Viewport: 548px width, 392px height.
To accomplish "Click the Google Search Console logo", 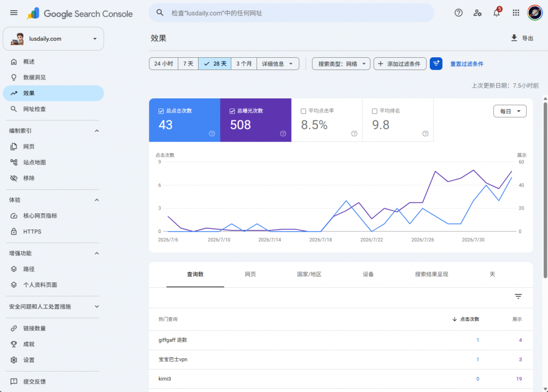I will (80, 13).
